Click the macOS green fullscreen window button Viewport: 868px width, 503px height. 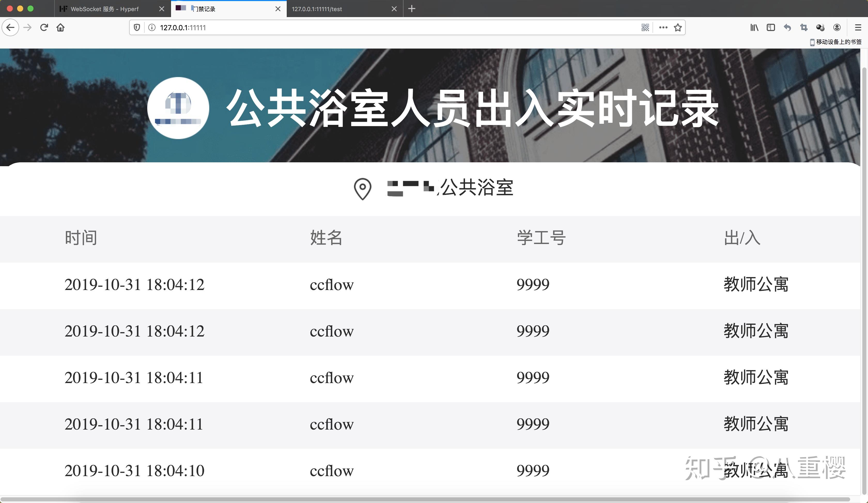point(30,9)
